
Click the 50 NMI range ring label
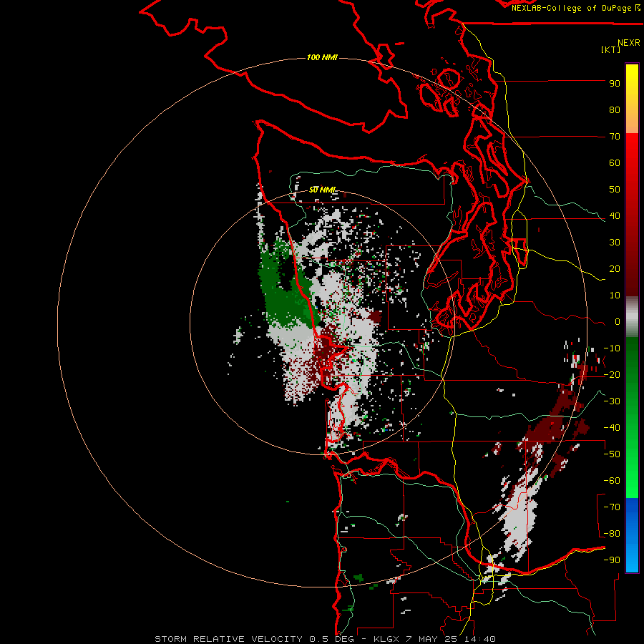[x=322, y=190]
